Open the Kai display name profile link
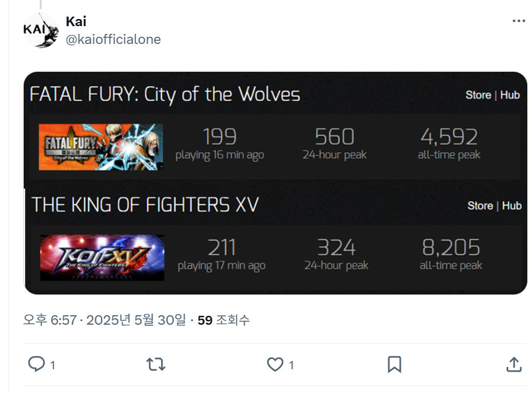Viewport: 532px width, 393px height. [76, 21]
